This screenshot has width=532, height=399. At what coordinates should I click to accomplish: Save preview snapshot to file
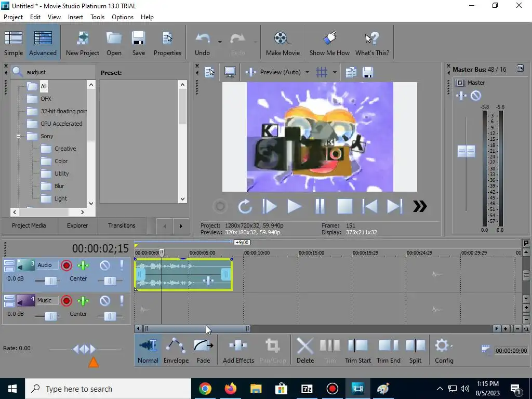[x=368, y=72]
